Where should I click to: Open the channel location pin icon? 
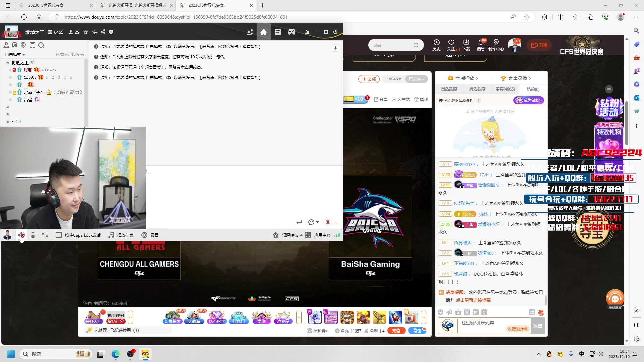click(23, 45)
